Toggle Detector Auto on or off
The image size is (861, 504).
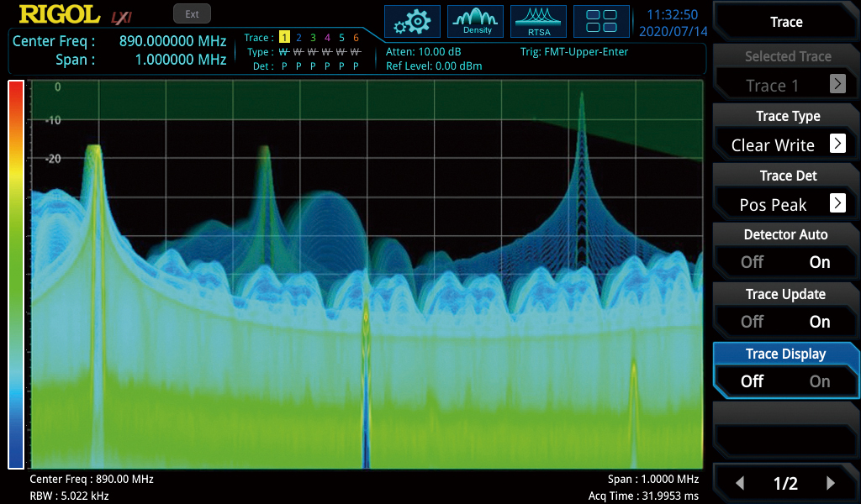pyautogui.click(x=786, y=249)
